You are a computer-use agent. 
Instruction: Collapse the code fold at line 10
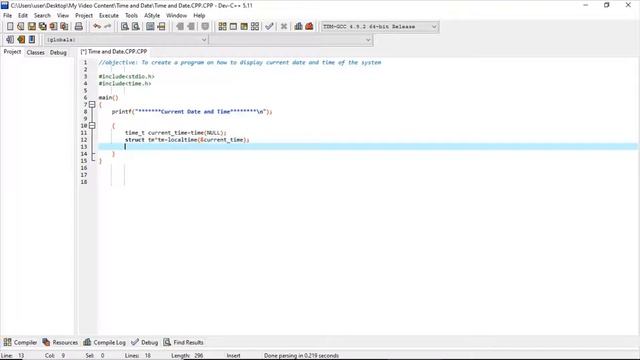(92, 126)
